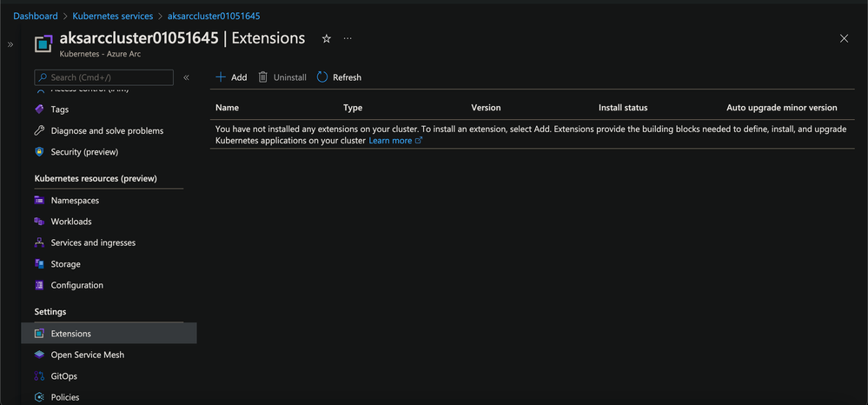
Task: Sort by Name column header
Action: click(227, 108)
